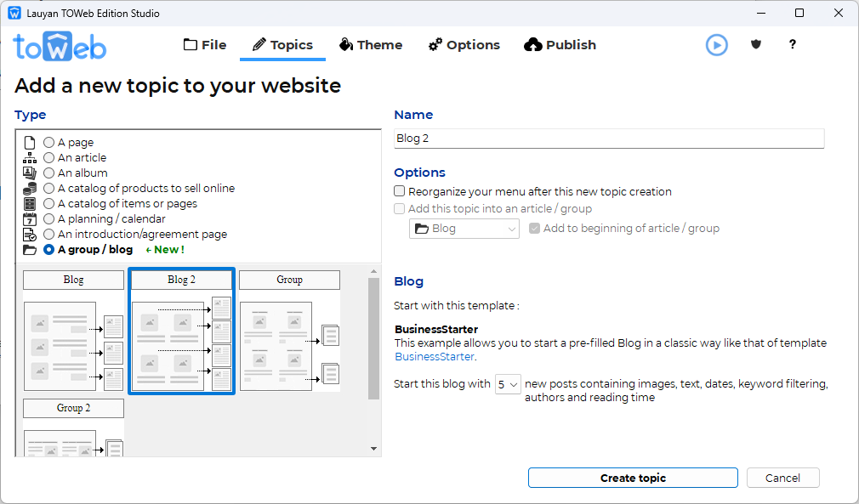The width and height of the screenshot is (859, 504).
Task: Select catalog of products to sell online
Action: point(48,188)
